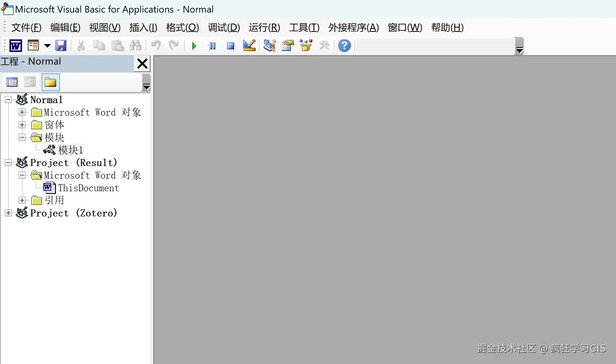Expand the Project (Zotero) node

click(8, 213)
